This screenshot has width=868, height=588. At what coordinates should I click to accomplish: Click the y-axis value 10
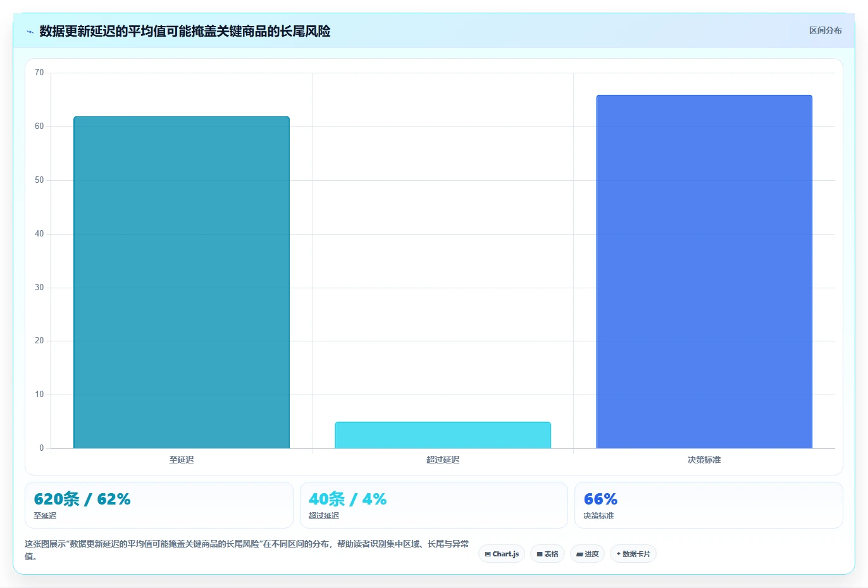[39, 395]
